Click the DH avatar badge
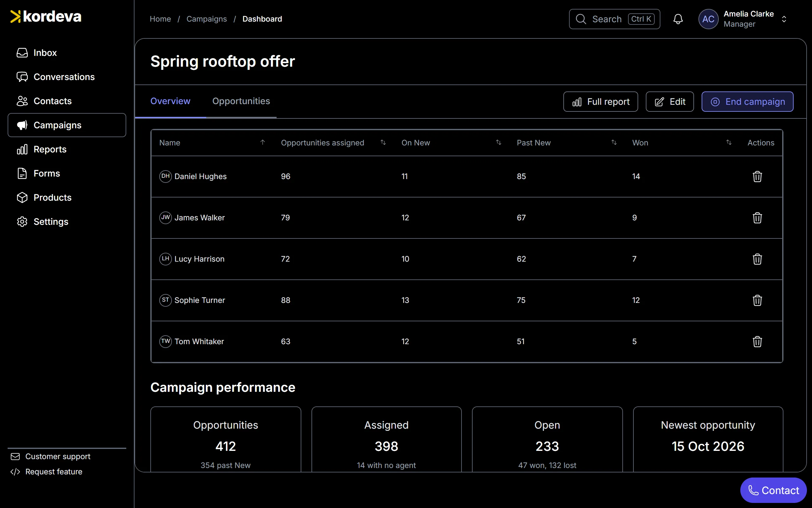 click(x=166, y=176)
